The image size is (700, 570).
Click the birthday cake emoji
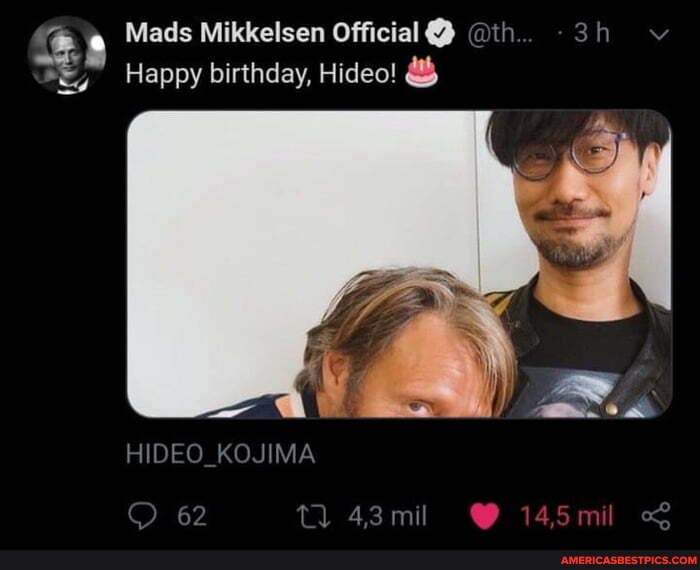coord(421,72)
